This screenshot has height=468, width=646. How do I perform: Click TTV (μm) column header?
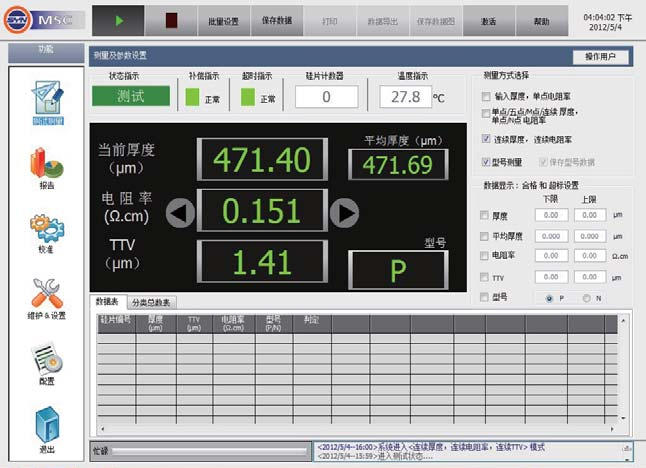pos(194,324)
